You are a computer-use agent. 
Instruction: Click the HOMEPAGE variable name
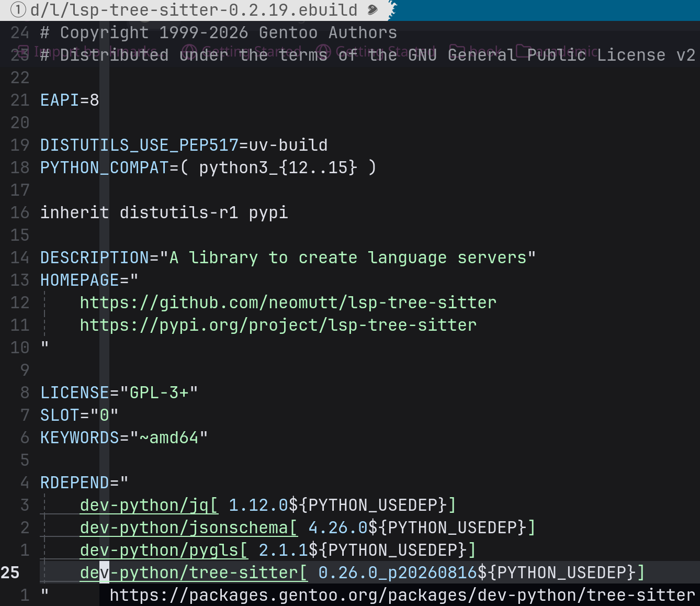tap(80, 280)
